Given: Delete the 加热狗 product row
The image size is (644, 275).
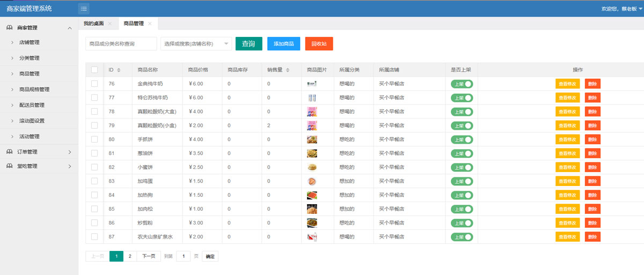Looking at the screenshot, I should 592,195.
